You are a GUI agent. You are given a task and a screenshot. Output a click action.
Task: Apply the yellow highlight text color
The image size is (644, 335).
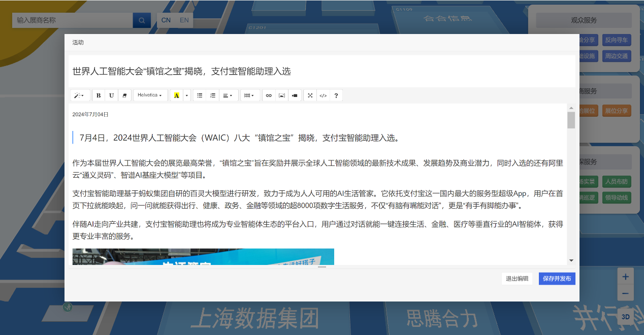[176, 95]
